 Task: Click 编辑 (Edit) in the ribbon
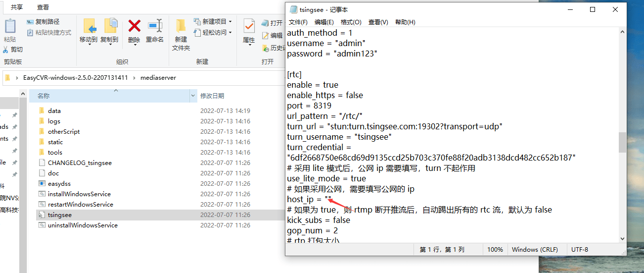(x=273, y=36)
